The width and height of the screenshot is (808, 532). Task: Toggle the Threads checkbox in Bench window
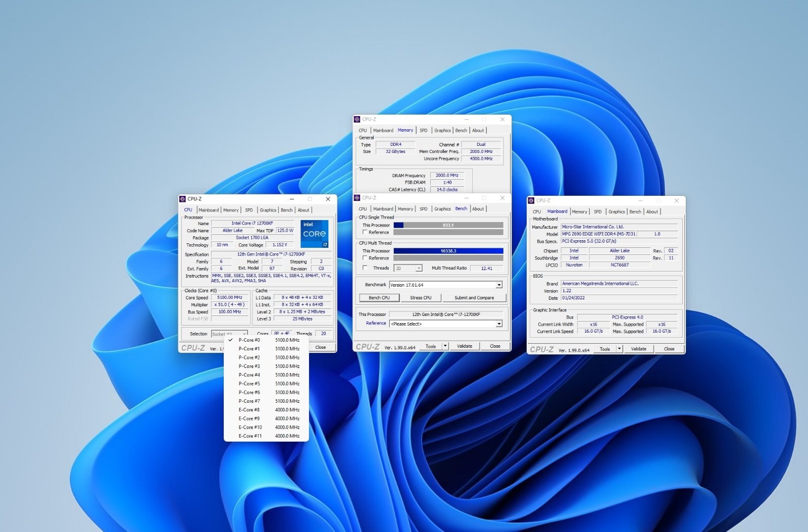[x=365, y=268]
